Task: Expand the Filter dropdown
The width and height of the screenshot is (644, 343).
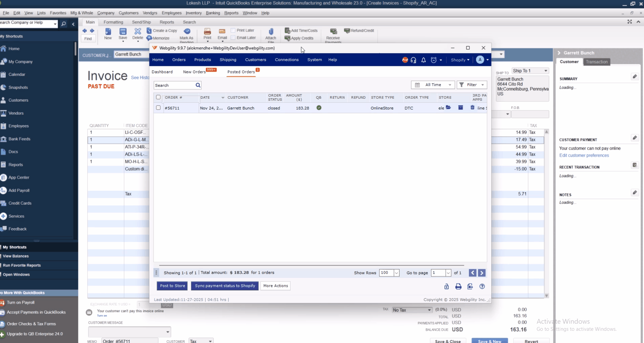Action: coord(472,85)
